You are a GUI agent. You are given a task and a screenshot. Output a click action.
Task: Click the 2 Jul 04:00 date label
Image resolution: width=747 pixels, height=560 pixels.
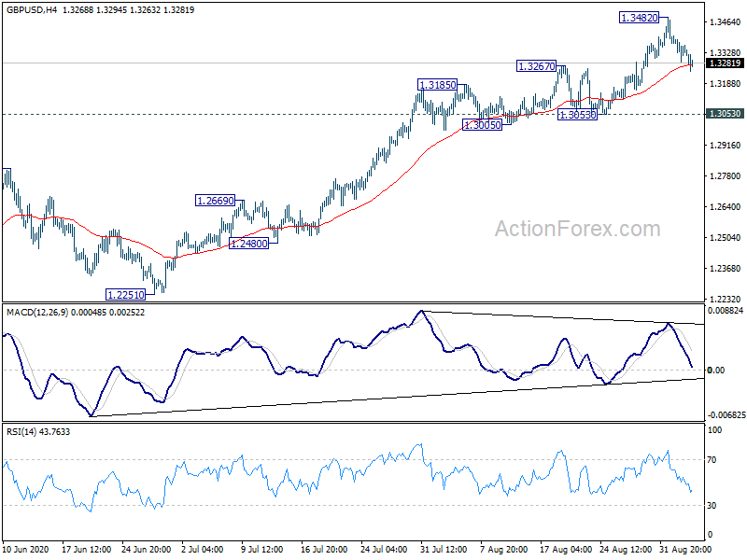tap(203, 549)
